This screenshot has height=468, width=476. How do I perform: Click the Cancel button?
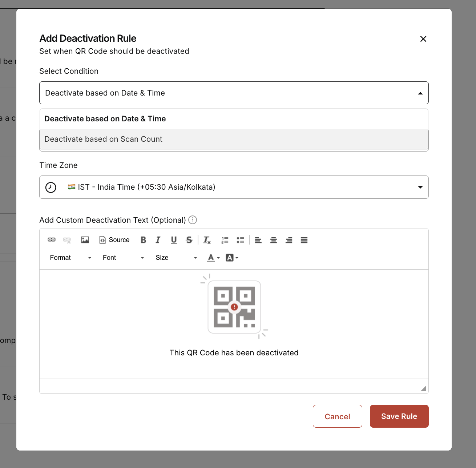[x=338, y=416]
